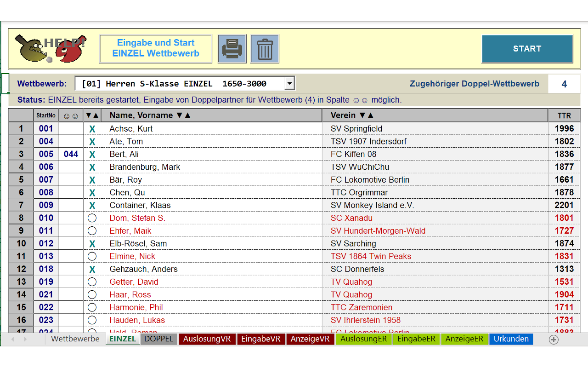Screen dimensions: 588x368
Task: Switch to the DOPPEL sheet tab
Action: point(158,339)
